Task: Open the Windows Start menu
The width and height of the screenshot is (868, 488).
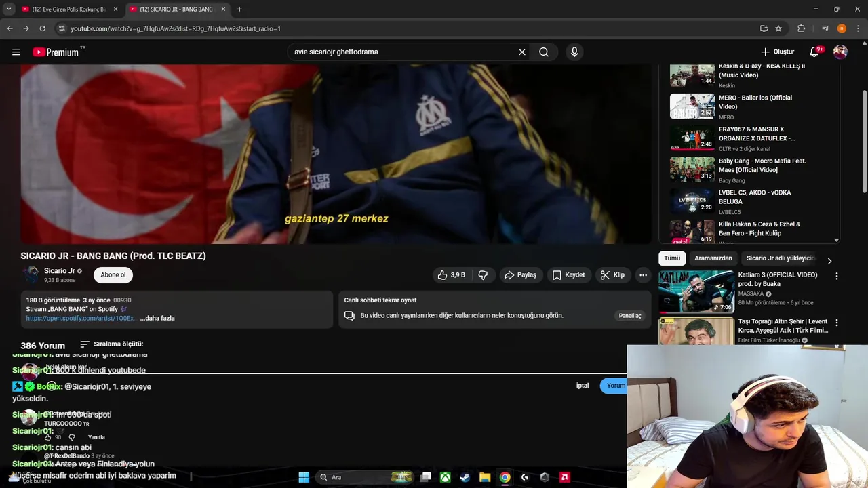Action: [x=304, y=477]
